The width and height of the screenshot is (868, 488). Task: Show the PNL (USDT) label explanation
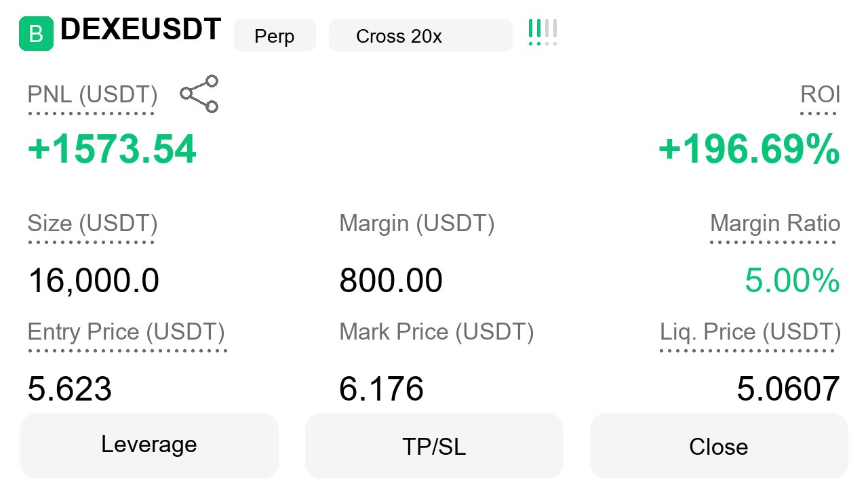click(x=92, y=95)
